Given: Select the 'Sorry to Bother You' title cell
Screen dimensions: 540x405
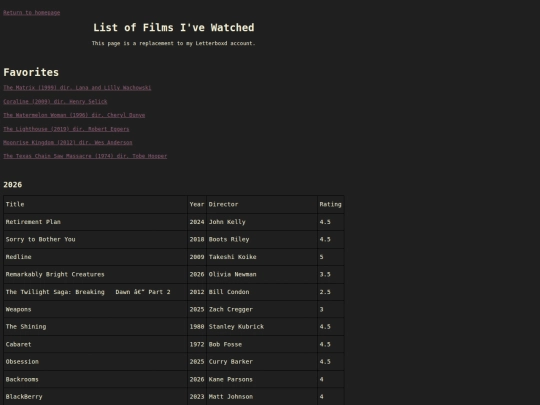Looking at the screenshot, I should click(x=95, y=239).
